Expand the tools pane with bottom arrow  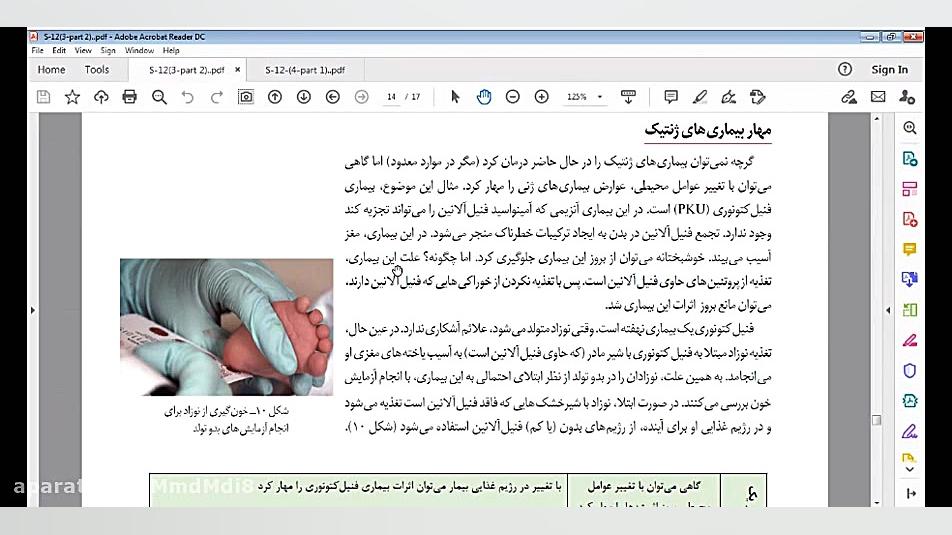[x=911, y=494]
